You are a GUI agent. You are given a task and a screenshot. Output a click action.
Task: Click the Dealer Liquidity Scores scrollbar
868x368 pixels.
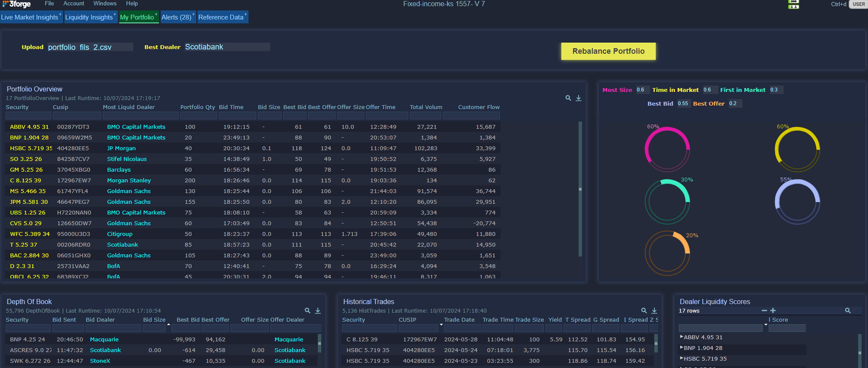click(860, 351)
